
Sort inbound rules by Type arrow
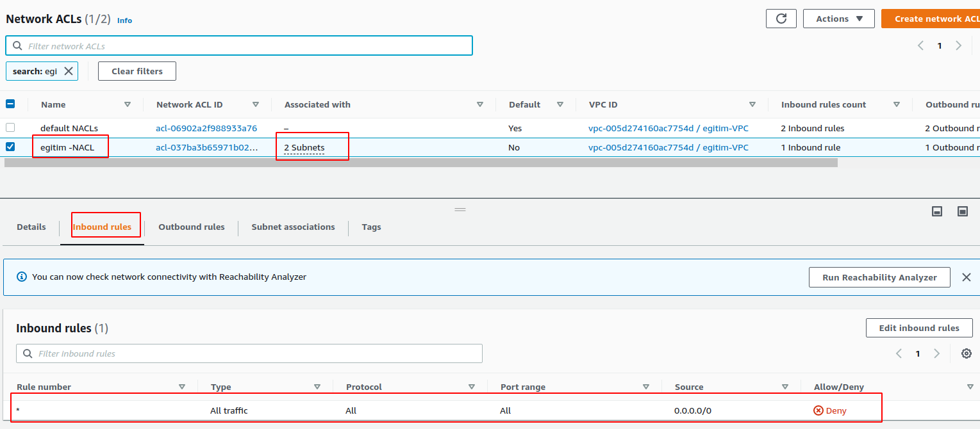317,387
